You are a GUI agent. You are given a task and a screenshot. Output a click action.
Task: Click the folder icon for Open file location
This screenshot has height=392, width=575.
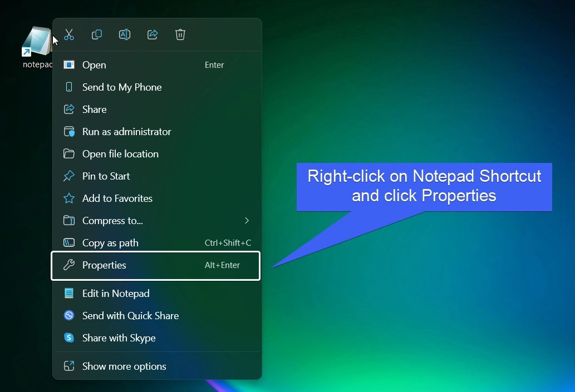coord(69,153)
